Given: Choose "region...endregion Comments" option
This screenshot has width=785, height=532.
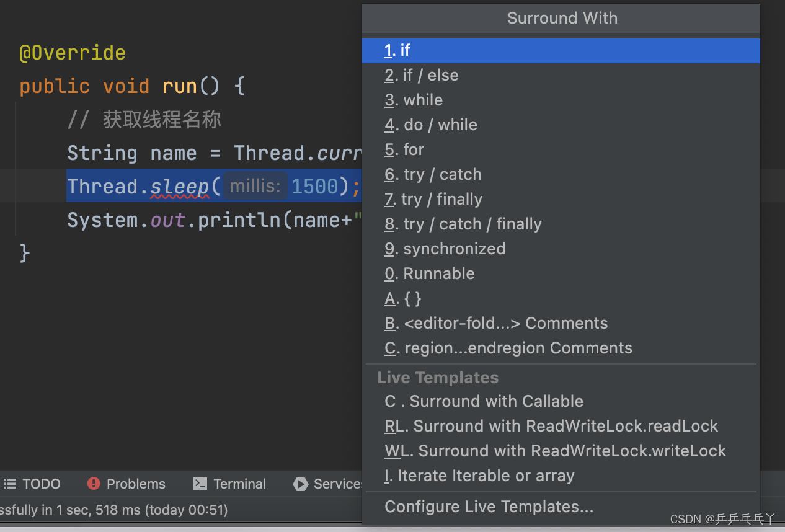Looking at the screenshot, I should 508,348.
